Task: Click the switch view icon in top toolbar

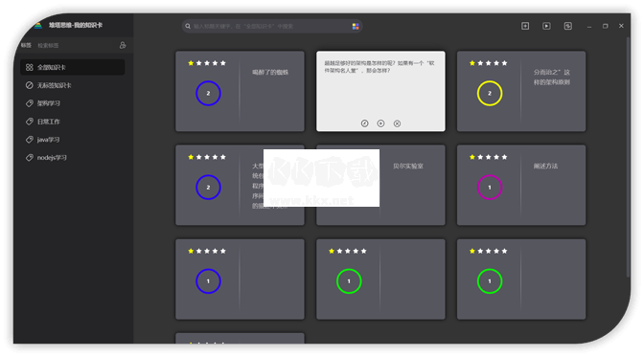Action: 567,26
